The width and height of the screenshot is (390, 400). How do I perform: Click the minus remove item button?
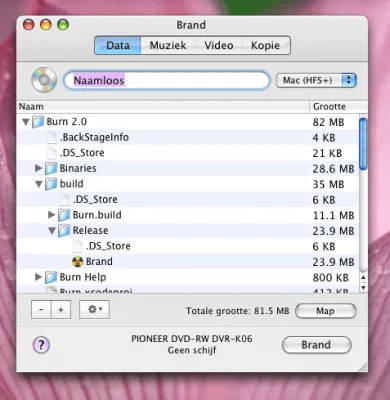41,310
